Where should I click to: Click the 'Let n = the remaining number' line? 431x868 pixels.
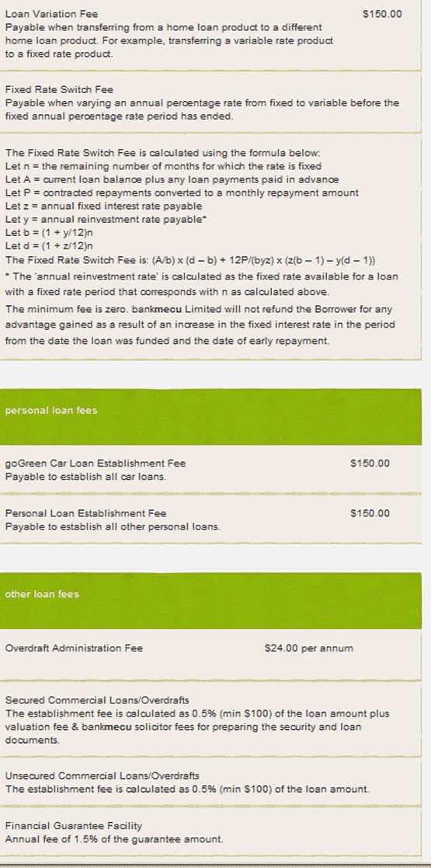coord(163,166)
